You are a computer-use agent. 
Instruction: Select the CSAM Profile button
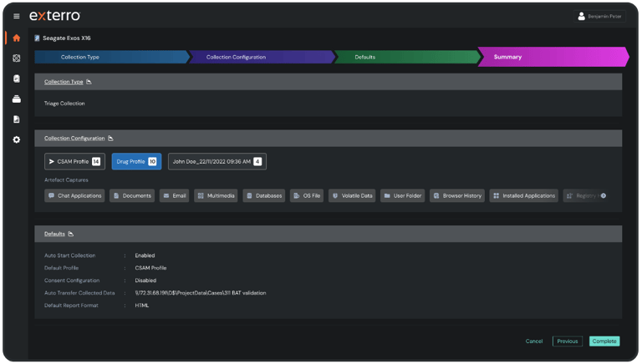click(74, 162)
